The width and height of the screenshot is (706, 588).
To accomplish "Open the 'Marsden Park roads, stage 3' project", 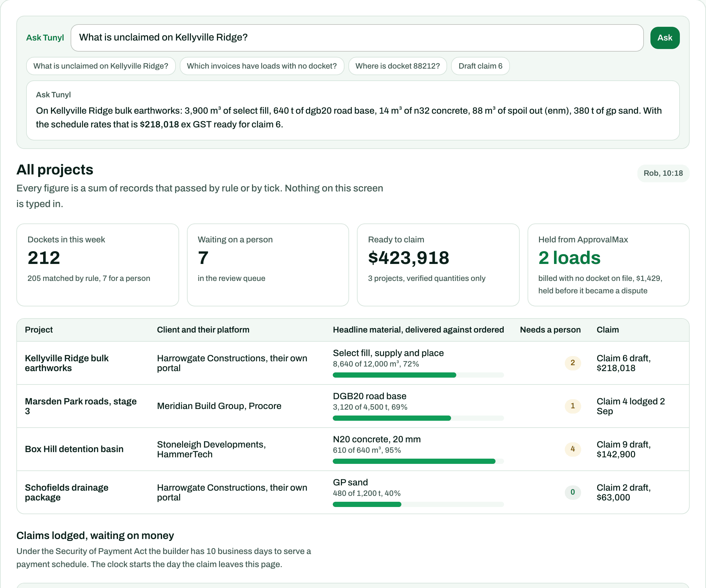I will click(x=81, y=406).
